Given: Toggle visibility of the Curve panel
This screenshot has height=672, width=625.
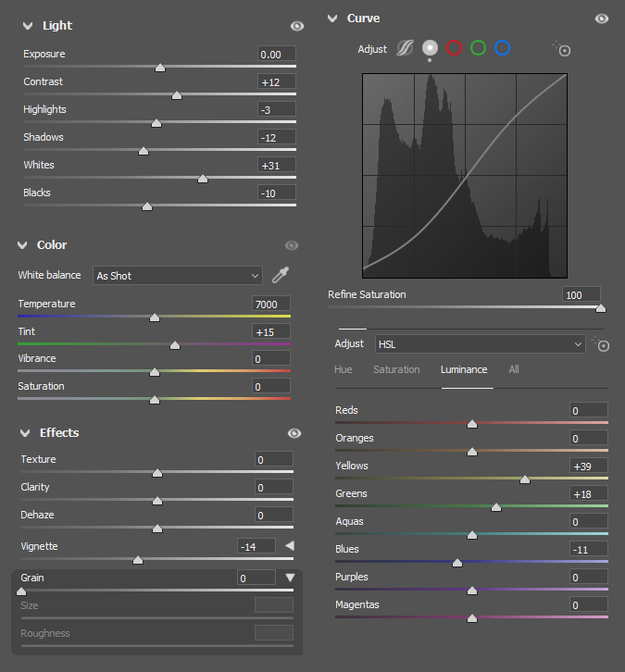Looking at the screenshot, I should click(x=602, y=19).
